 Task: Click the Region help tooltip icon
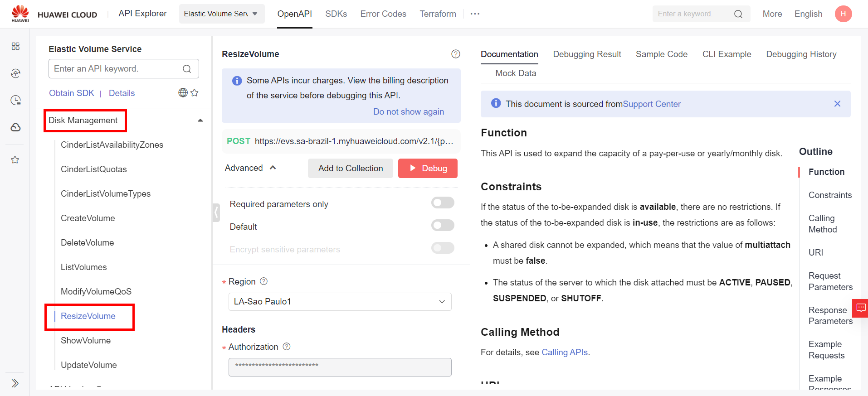click(263, 281)
